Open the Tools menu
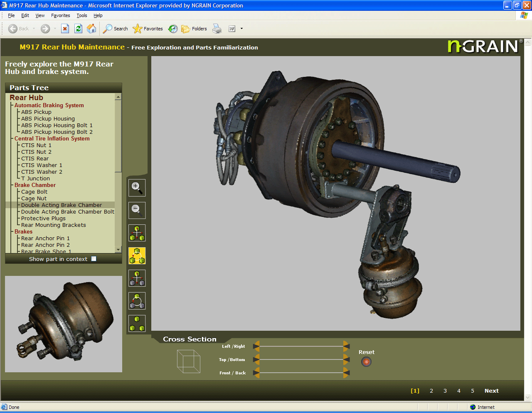 coord(81,15)
